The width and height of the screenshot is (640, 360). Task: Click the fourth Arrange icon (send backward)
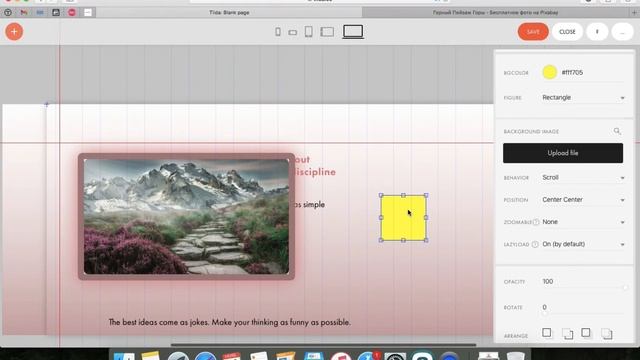(607, 334)
